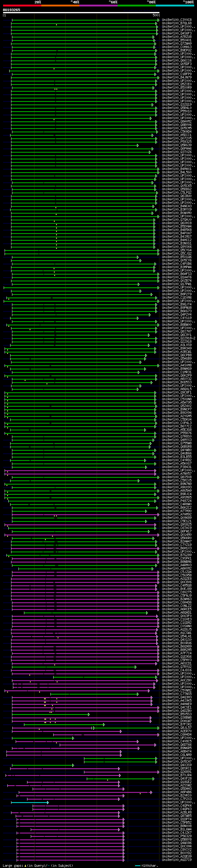This screenshot has width=197, height=868.
Task: Select the UniRef100_P56329 label
Action: 177,837
